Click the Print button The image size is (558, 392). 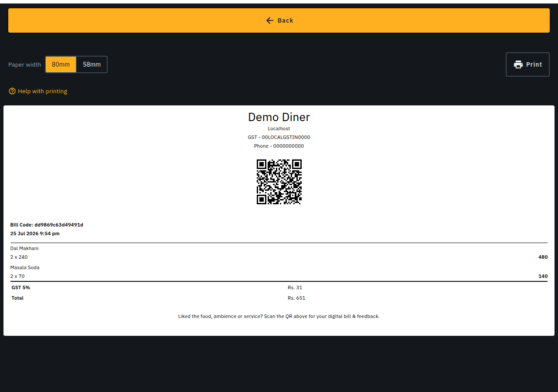coord(527,64)
